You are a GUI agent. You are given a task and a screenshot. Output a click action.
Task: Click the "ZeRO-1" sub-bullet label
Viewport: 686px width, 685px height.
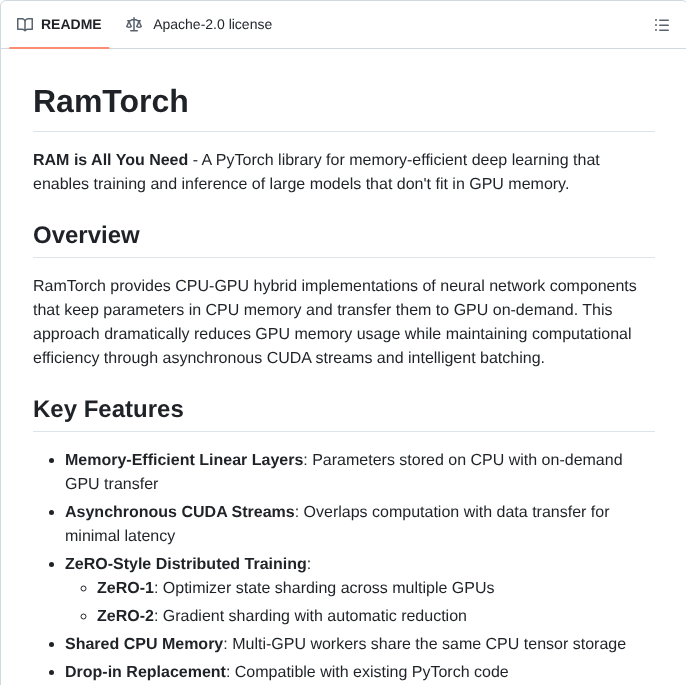click(125, 588)
